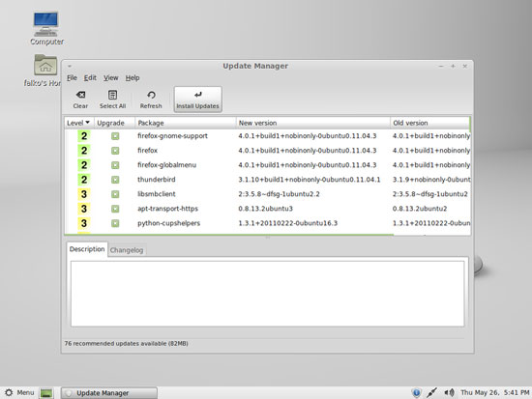
Task: Select the firefox-globalmenu package name
Action: [x=166, y=165]
